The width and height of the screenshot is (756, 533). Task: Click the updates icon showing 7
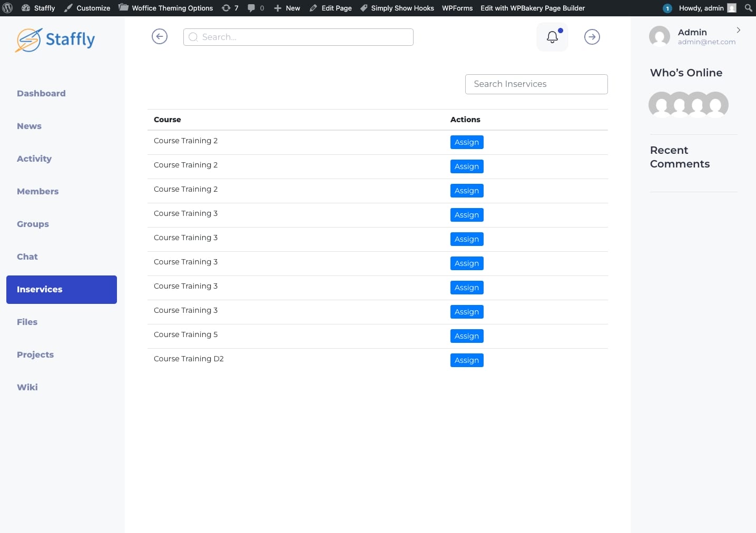[230, 8]
